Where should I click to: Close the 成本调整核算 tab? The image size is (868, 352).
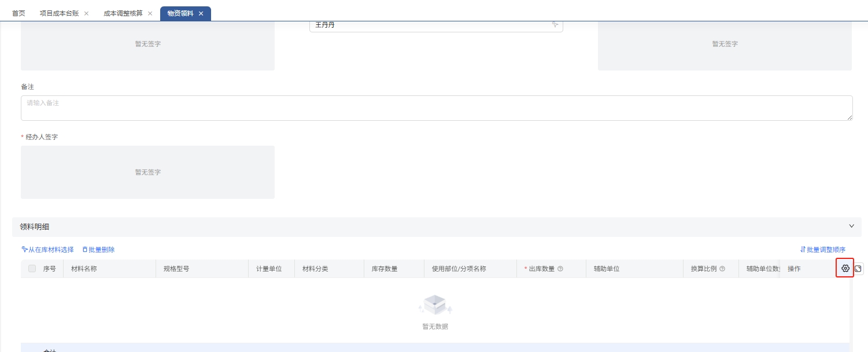[x=150, y=13]
